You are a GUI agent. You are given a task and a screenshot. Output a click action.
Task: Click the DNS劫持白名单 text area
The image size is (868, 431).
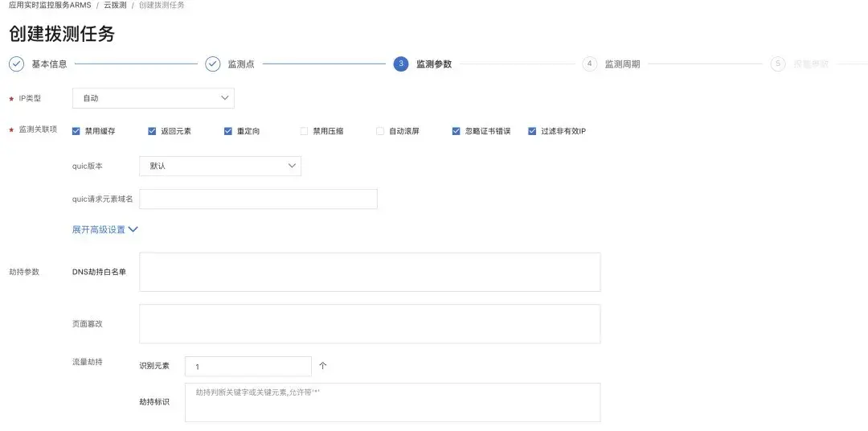[370, 272]
